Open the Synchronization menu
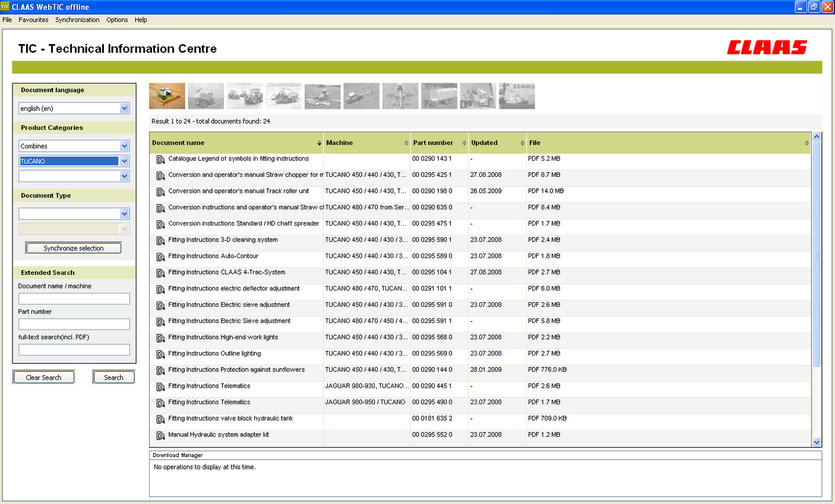 click(x=77, y=20)
